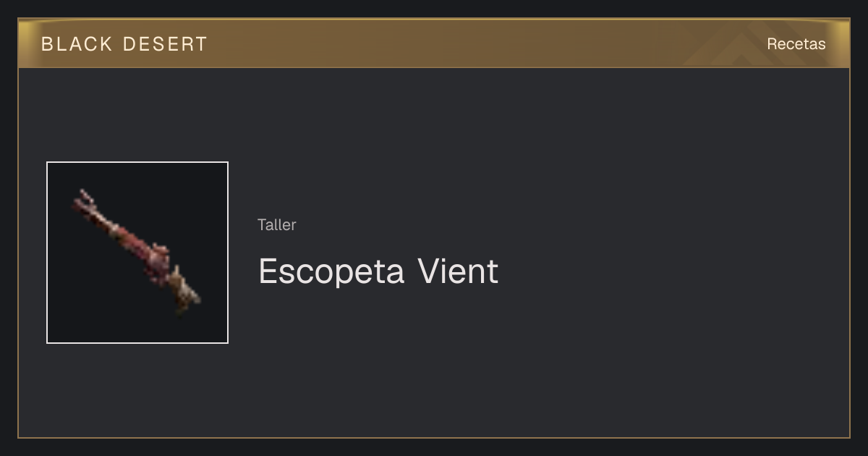The height and width of the screenshot is (456, 868).
Task: Click the brown shotgun stock in the item image
Action: tap(185, 293)
